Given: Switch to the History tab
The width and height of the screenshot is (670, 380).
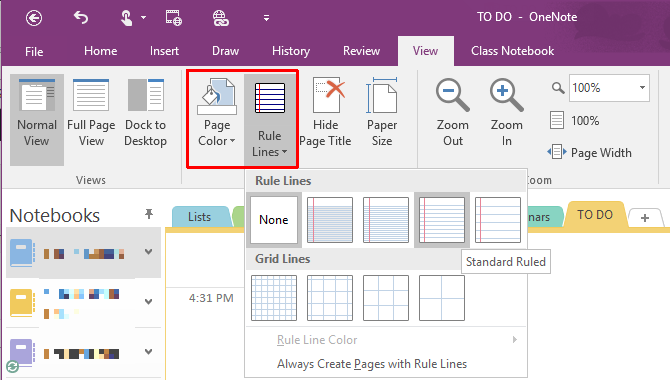Looking at the screenshot, I should [291, 51].
